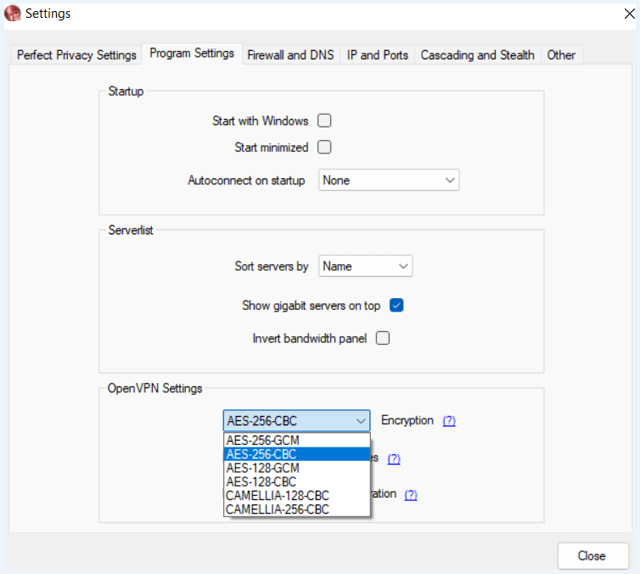Click the Serverlist group title

[x=131, y=230]
